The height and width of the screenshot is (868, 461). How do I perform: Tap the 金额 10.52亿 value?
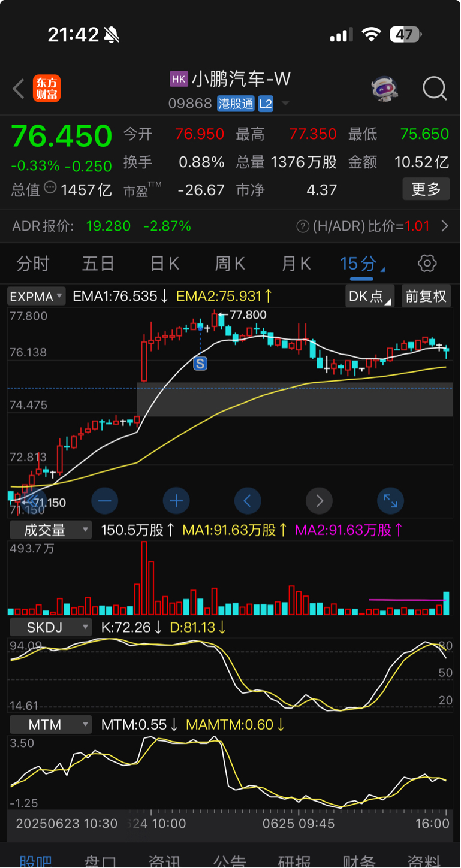pos(421,162)
